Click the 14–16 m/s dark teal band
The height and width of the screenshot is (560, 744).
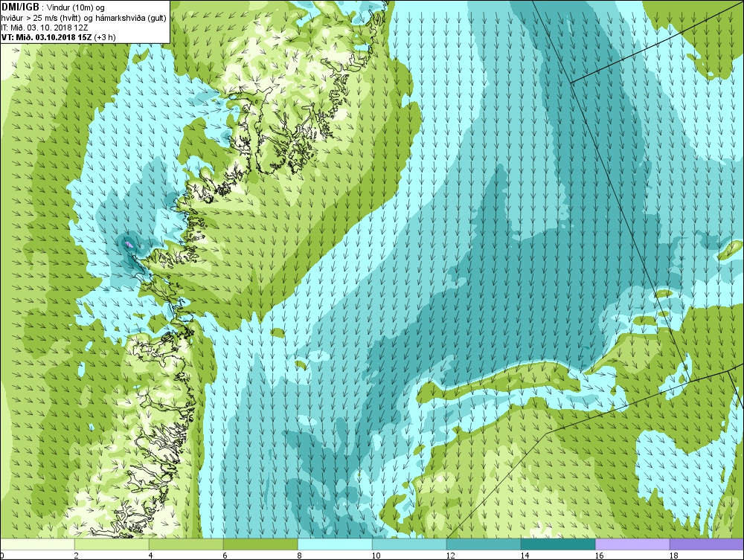click(x=558, y=544)
